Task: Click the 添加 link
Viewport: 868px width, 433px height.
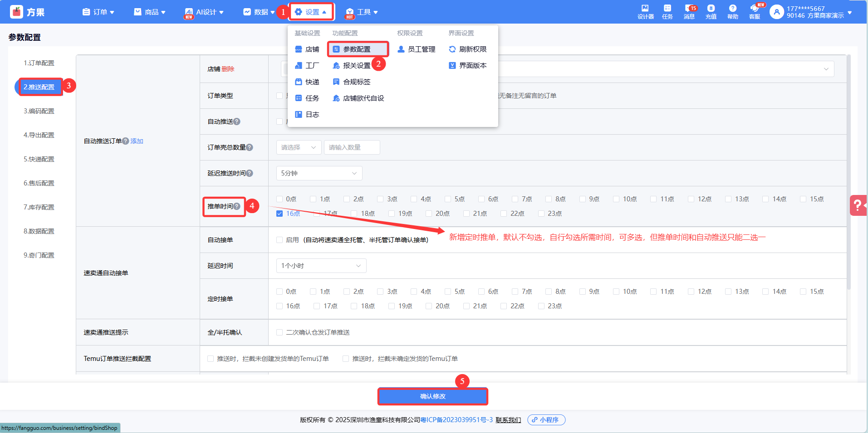Action: point(137,141)
